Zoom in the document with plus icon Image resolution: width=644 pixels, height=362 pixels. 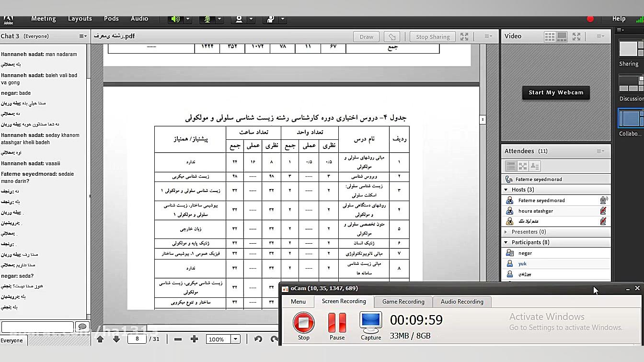(194, 339)
